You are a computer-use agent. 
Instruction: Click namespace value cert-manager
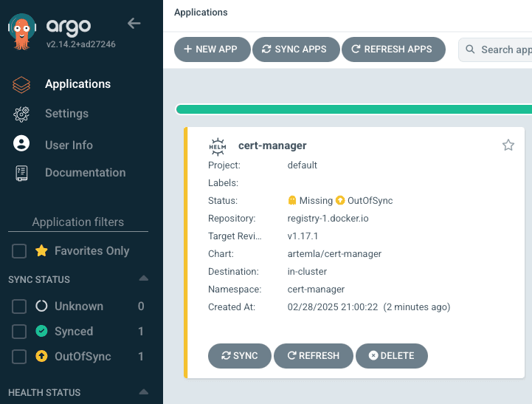coord(316,290)
